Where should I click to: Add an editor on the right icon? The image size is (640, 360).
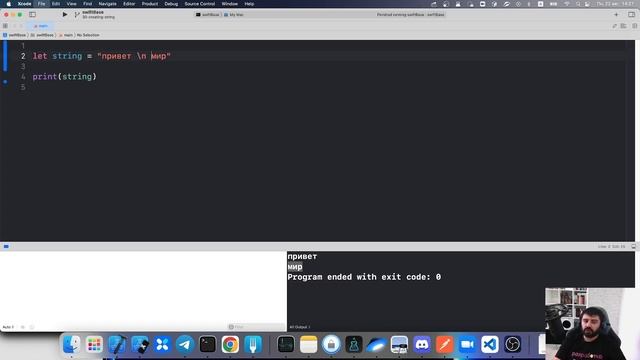click(635, 26)
